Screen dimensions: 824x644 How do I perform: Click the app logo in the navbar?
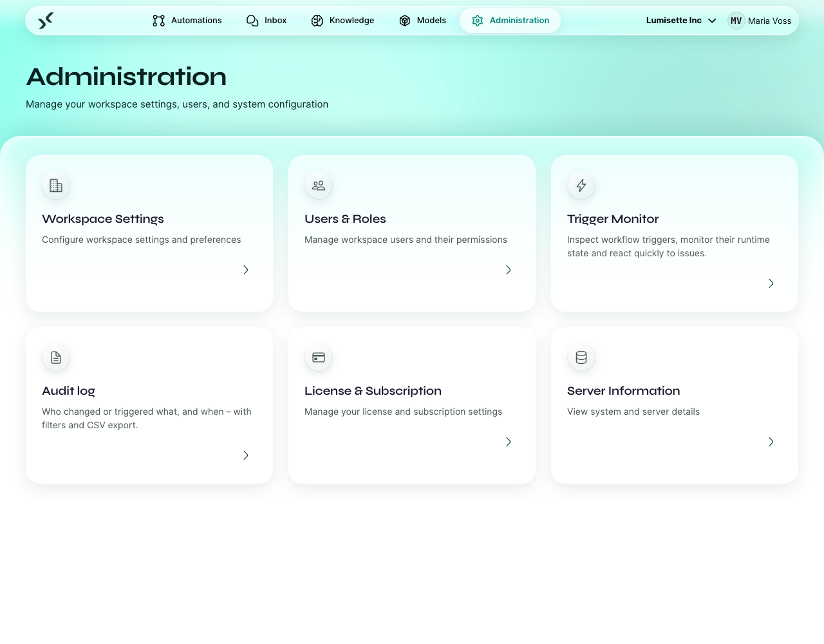(x=46, y=21)
